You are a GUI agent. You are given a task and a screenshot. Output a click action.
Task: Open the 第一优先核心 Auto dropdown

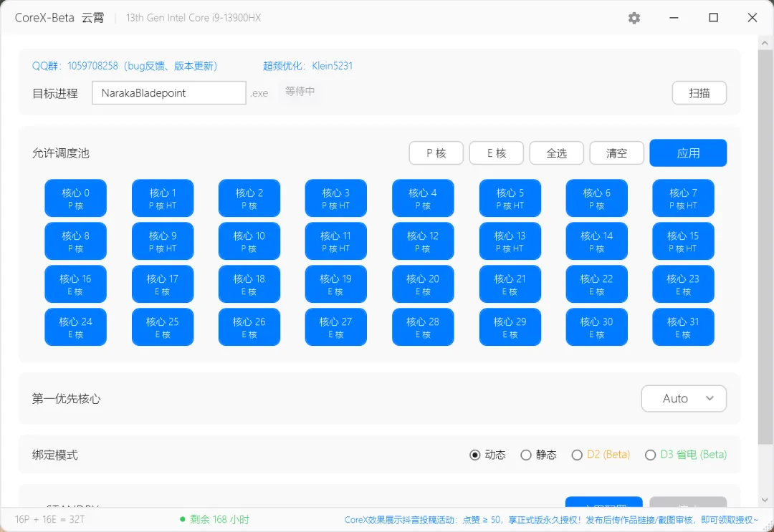684,398
